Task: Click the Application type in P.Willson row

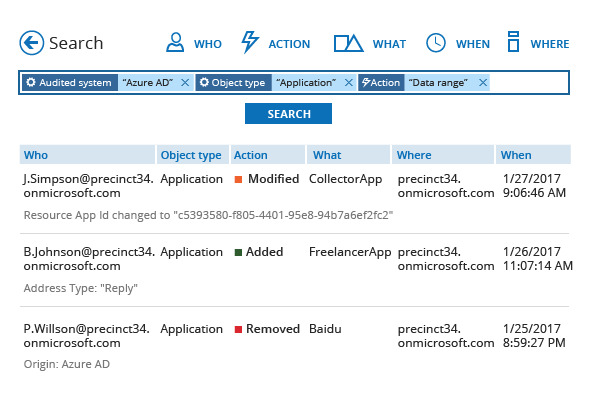Action: click(192, 329)
